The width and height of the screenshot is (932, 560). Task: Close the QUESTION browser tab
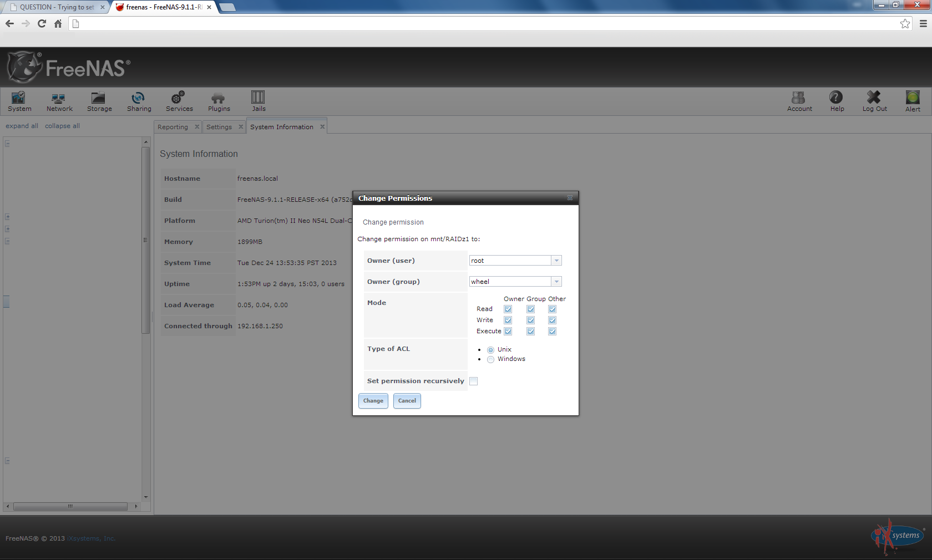tap(102, 7)
